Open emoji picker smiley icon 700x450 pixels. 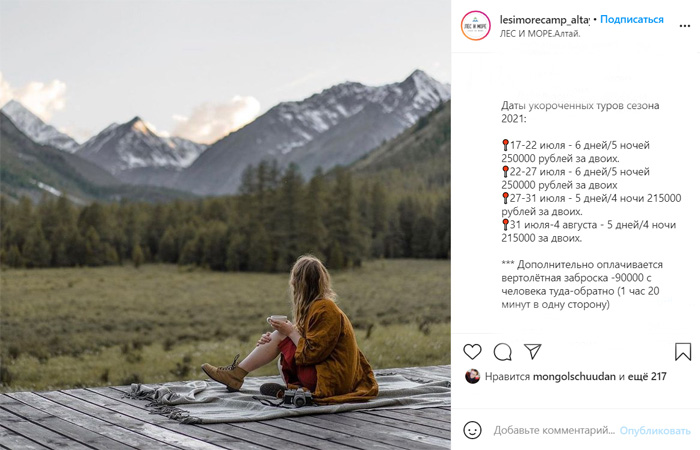472,430
